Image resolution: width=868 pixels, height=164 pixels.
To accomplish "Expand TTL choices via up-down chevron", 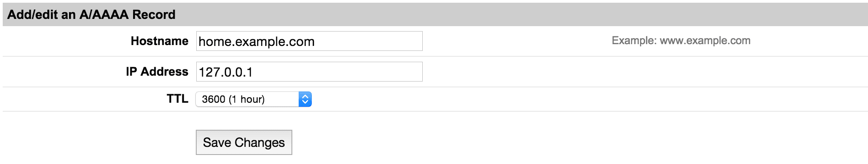I will (305, 99).
